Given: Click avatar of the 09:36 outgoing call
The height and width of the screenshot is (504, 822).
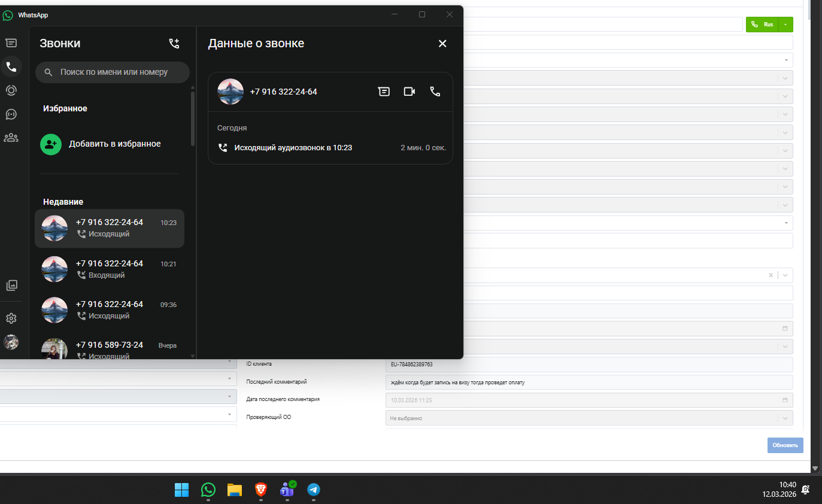Looking at the screenshot, I should [54, 310].
